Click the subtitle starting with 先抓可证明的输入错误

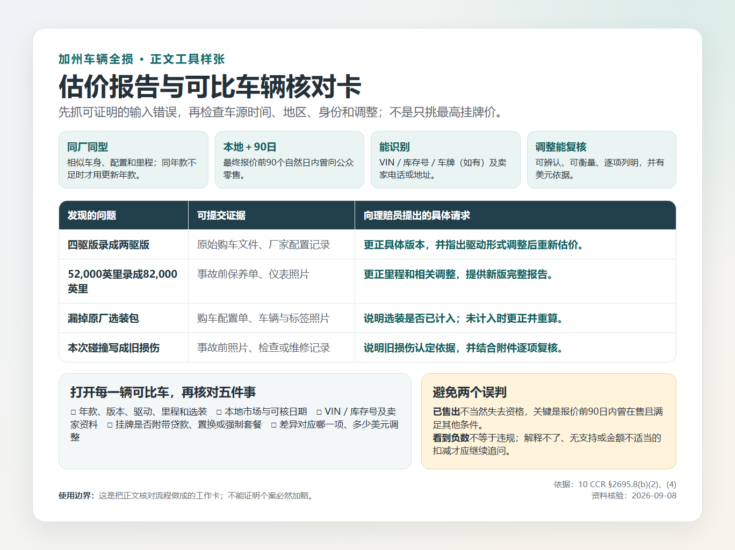coord(280,113)
